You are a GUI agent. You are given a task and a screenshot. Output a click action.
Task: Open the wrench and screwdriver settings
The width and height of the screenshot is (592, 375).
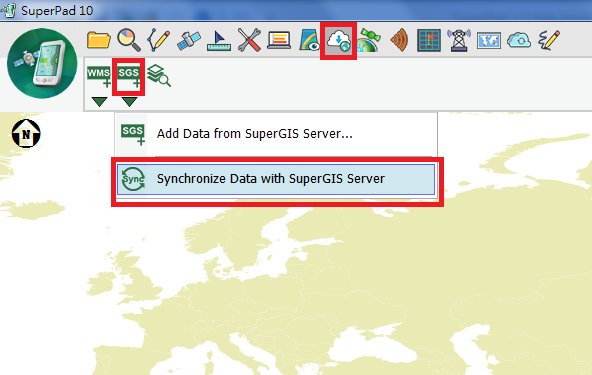click(249, 40)
